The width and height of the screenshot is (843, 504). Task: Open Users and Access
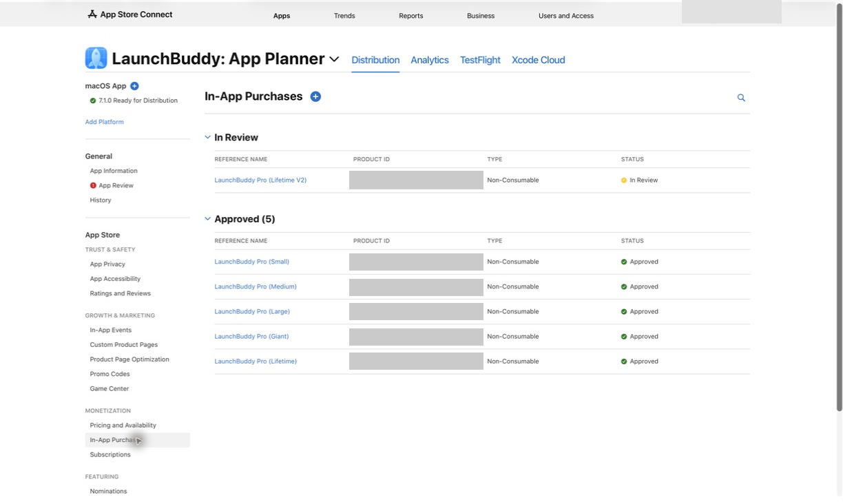[x=566, y=16]
